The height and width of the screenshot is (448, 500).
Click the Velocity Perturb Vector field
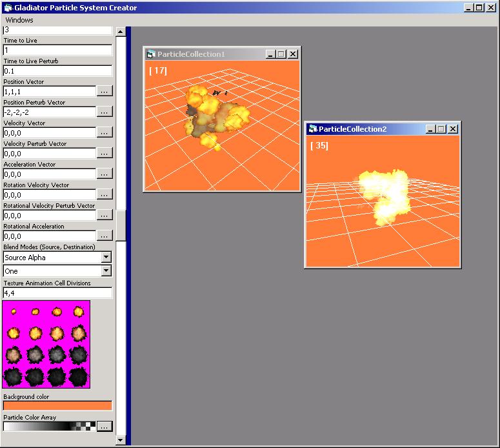pyautogui.click(x=50, y=154)
